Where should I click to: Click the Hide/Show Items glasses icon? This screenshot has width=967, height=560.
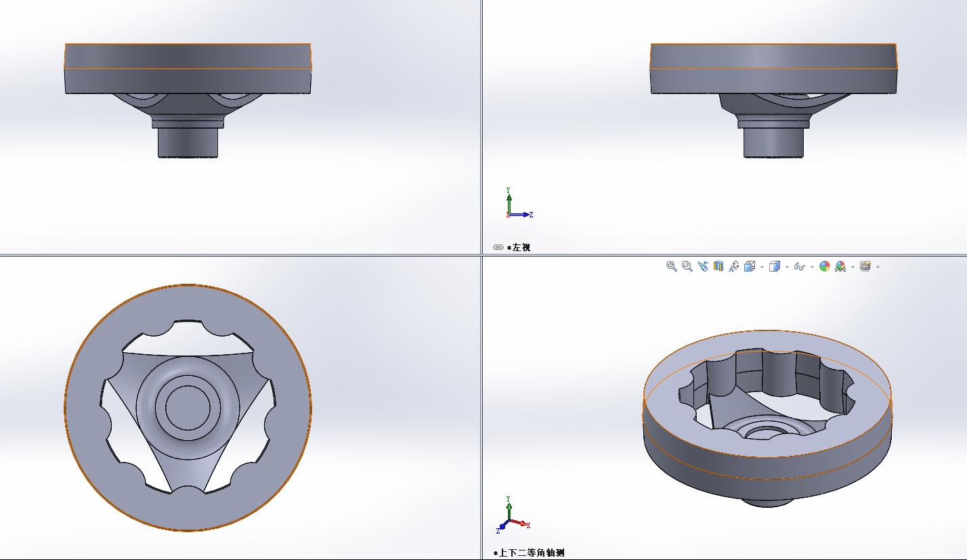coord(800,267)
